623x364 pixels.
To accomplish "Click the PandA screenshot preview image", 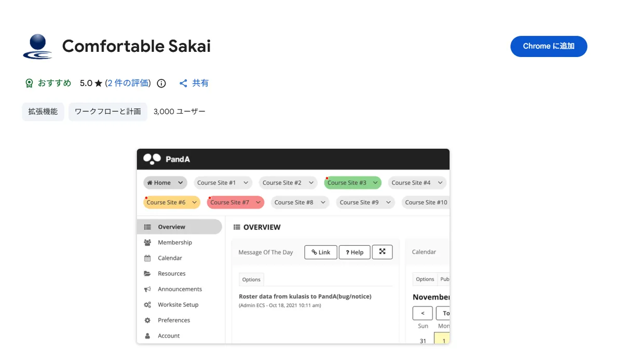I will pyautogui.click(x=293, y=246).
